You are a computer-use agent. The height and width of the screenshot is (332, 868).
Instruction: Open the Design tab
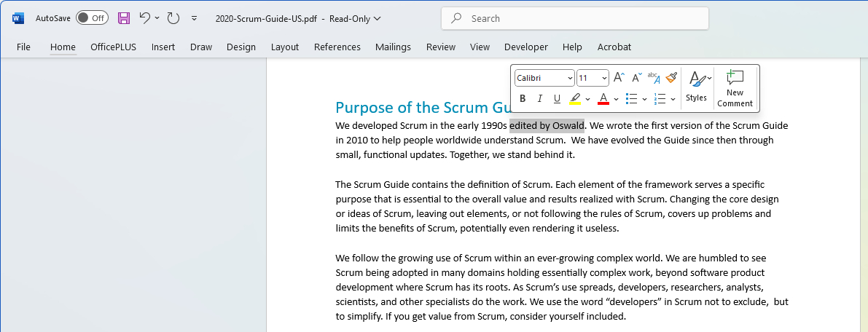pyautogui.click(x=241, y=47)
